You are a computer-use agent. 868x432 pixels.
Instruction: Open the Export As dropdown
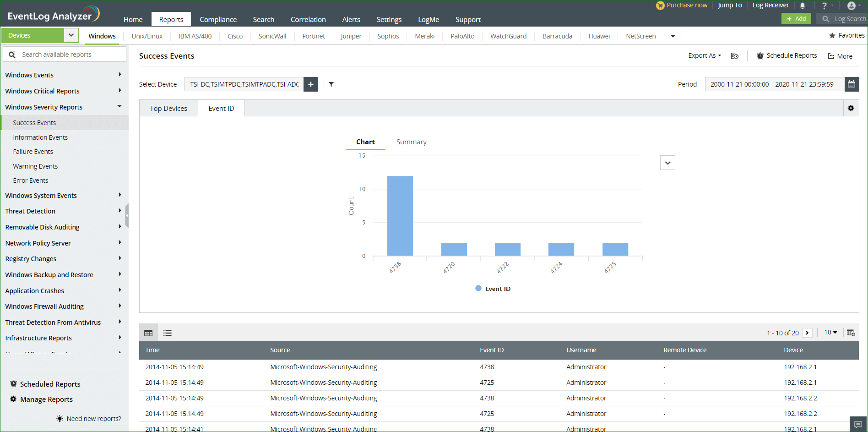(705, 55)
